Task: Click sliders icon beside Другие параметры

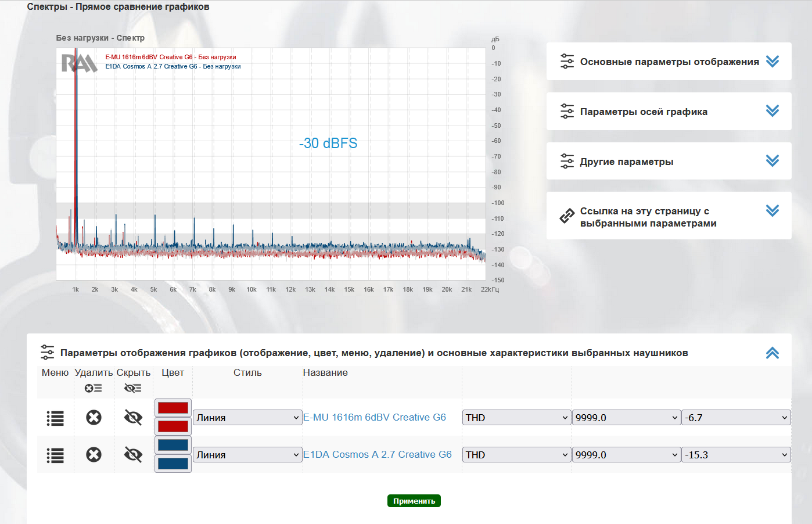Action: (x=567, y=161)
